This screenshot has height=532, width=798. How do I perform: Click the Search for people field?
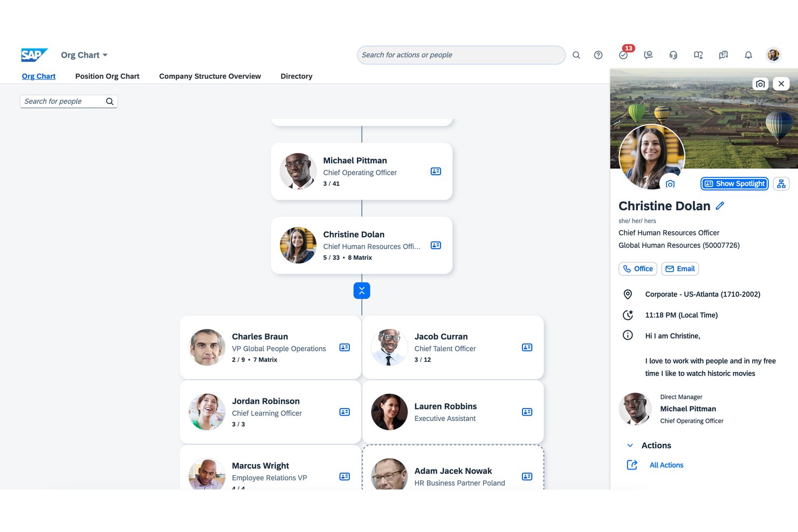(68, 101)
